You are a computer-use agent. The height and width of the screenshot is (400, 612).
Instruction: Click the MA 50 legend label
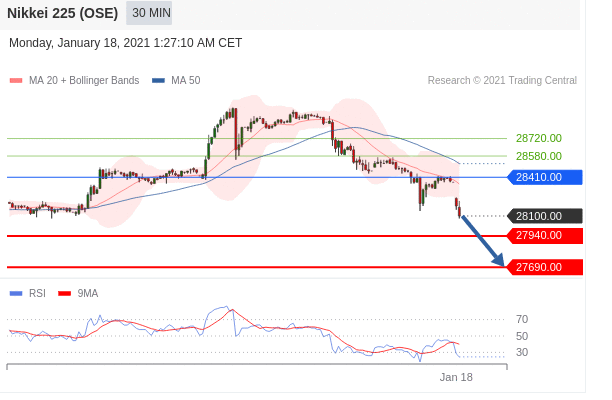[185, 80]
